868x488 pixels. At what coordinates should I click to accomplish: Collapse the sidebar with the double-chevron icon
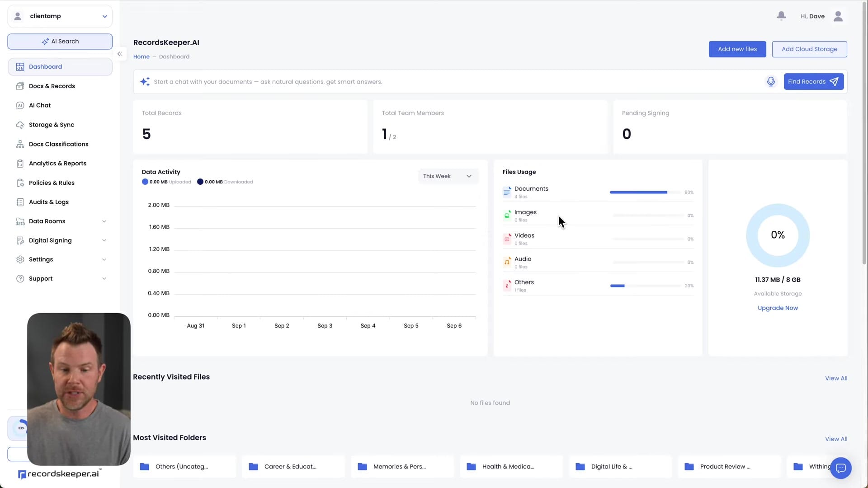(120, 54)
